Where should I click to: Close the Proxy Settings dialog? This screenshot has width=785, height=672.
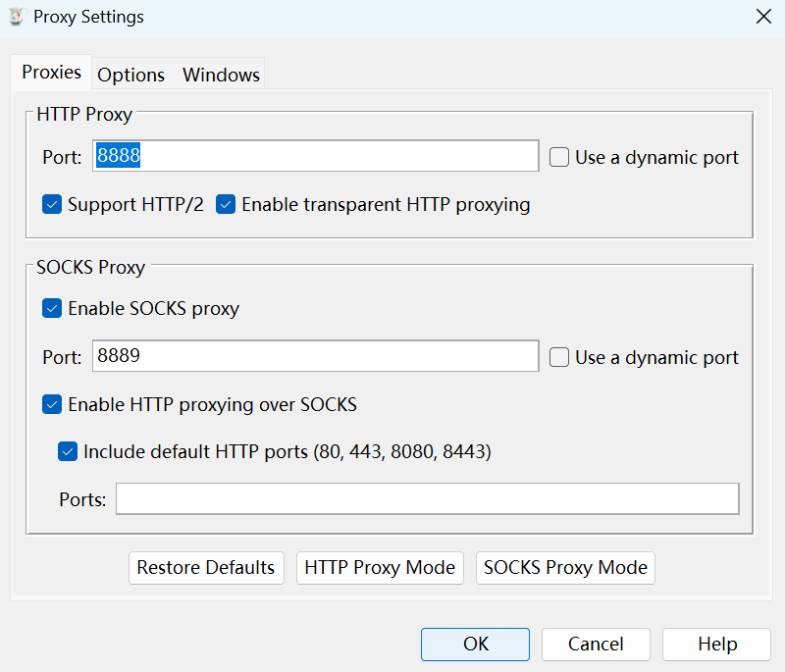(763, 17)
